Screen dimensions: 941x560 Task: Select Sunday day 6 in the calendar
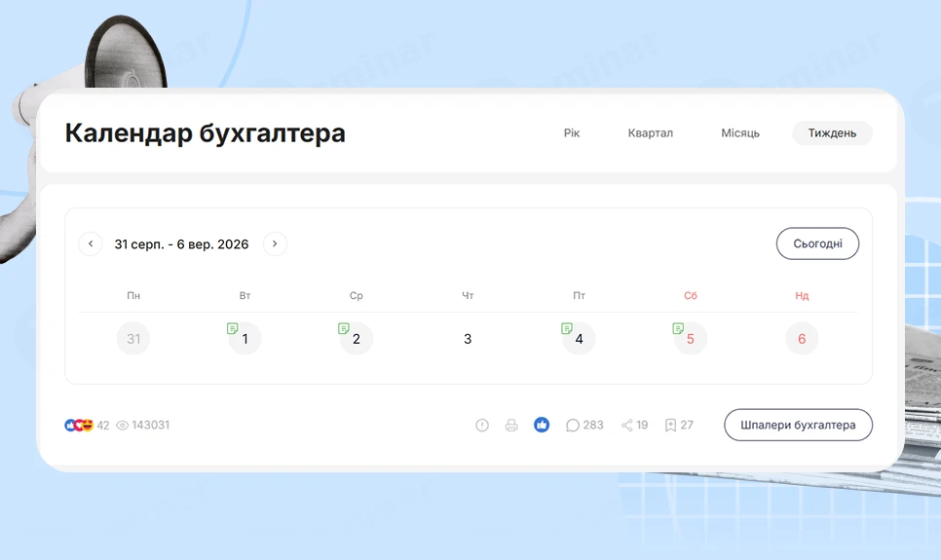[801, 339]
